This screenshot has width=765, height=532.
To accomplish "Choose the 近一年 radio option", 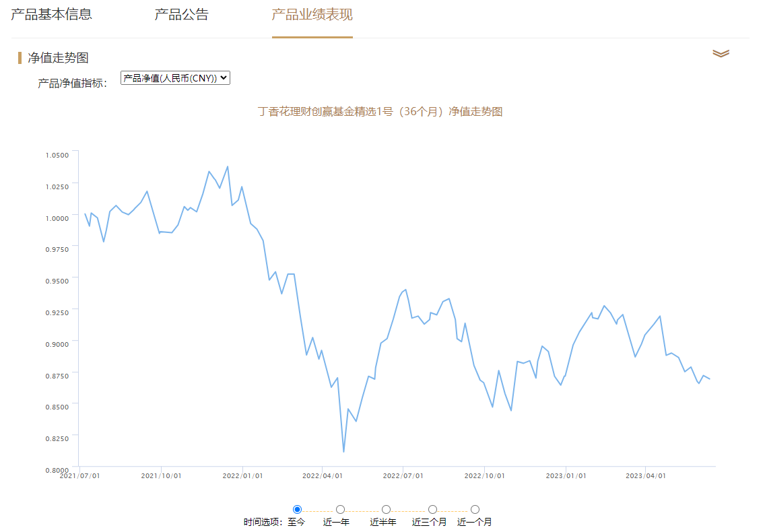I will click(x=341, y=510).
